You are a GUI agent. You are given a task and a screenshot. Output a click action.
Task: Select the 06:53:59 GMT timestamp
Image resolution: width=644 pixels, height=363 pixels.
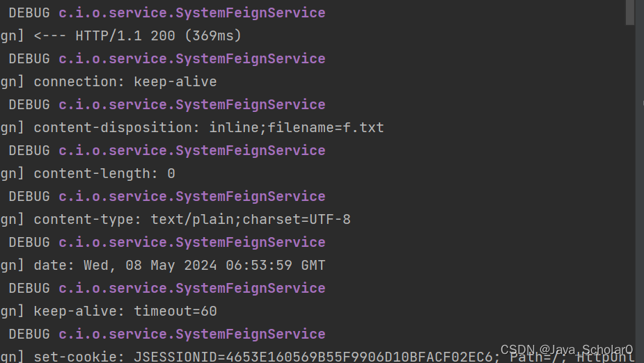[276, 266]
